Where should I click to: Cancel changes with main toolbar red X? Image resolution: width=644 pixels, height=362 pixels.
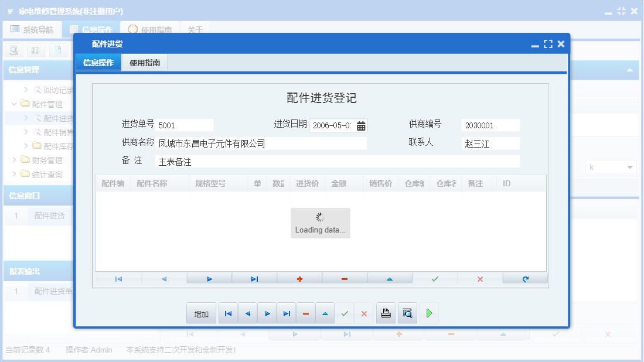tap(364, 313)
